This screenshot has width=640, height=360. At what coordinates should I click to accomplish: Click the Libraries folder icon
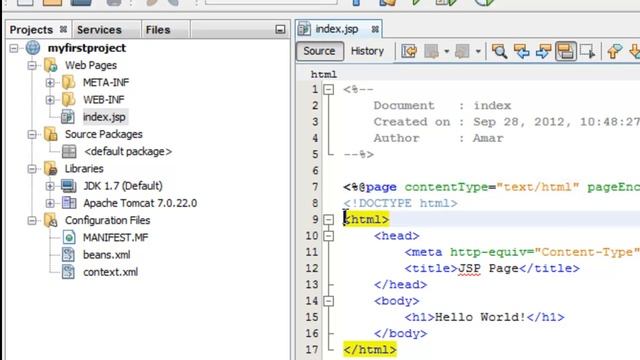(x=51, y=169)
